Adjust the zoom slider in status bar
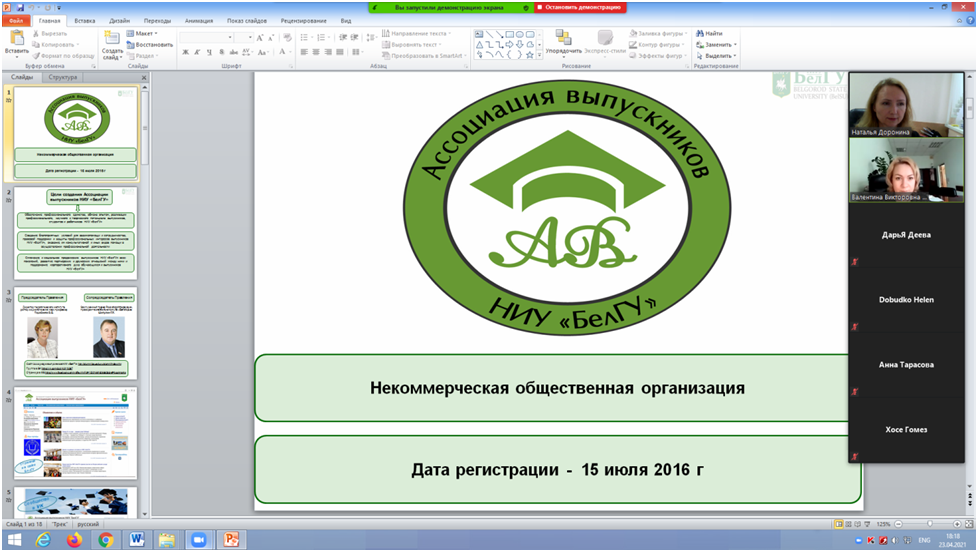Screen dimensions: 978x552 [930, 524]
